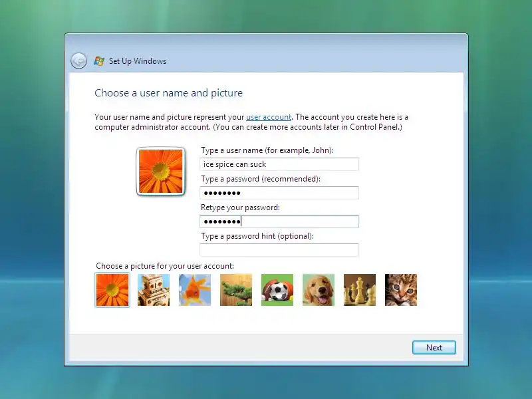
Task: Click the 'Type a password hint (optional):' label
Action: point(257,236)
